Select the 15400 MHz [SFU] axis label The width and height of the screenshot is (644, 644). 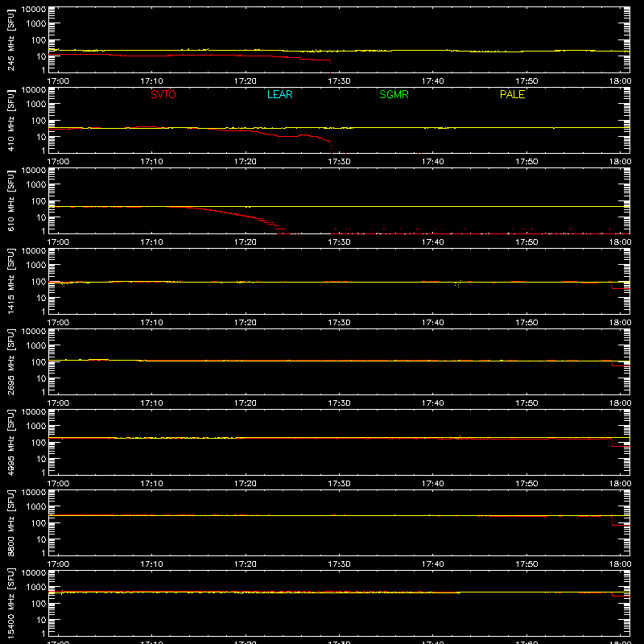click(11, 603)
